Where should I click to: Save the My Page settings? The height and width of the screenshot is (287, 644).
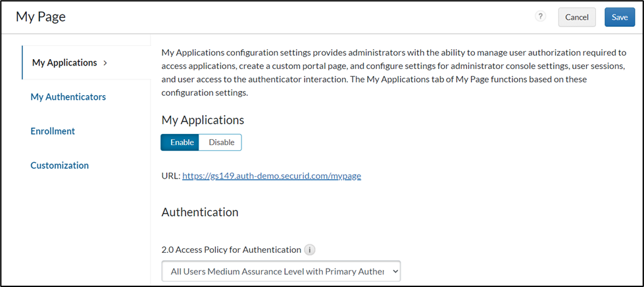(619, 17)
